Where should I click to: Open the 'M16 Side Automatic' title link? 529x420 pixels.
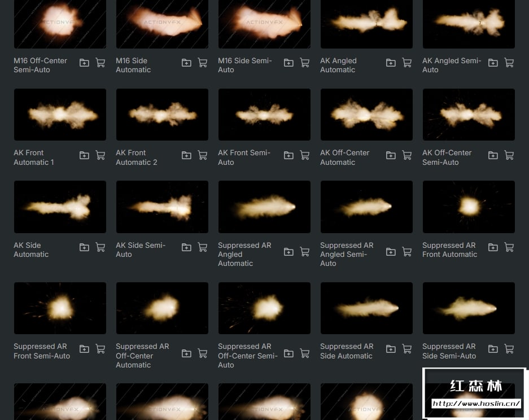[133, 65]
